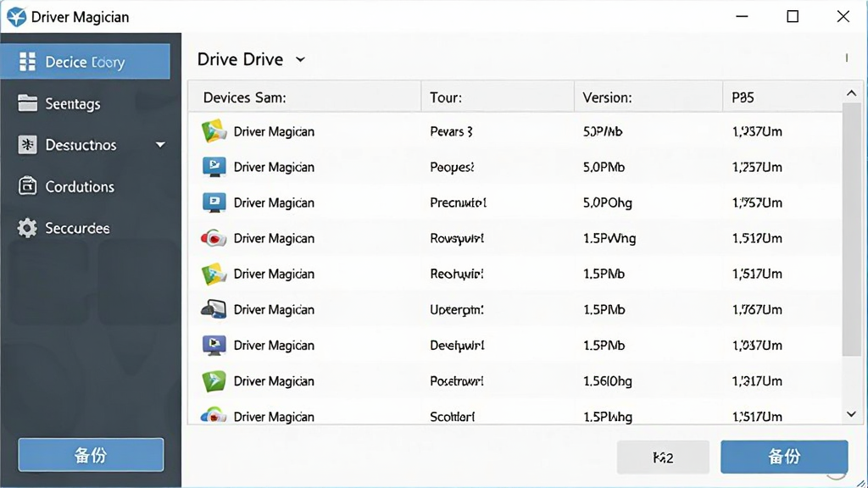
Task: Select the 'Peopesi' cell
Action: (453, 167)
